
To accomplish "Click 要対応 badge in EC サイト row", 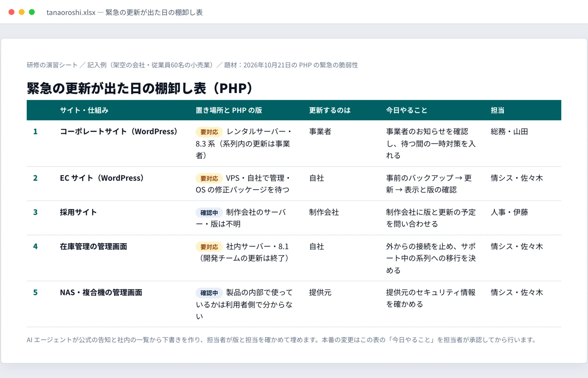I will point(209,179).
